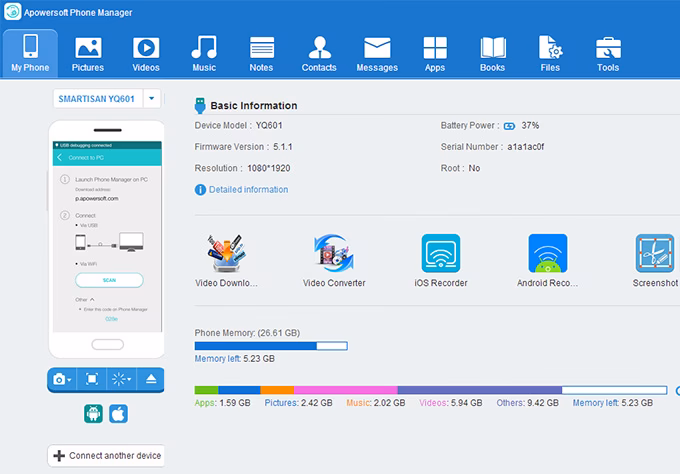Screen dimensions: 680x474
Task: Click the USB plug Basic Information icon
Action: (200, 106)
